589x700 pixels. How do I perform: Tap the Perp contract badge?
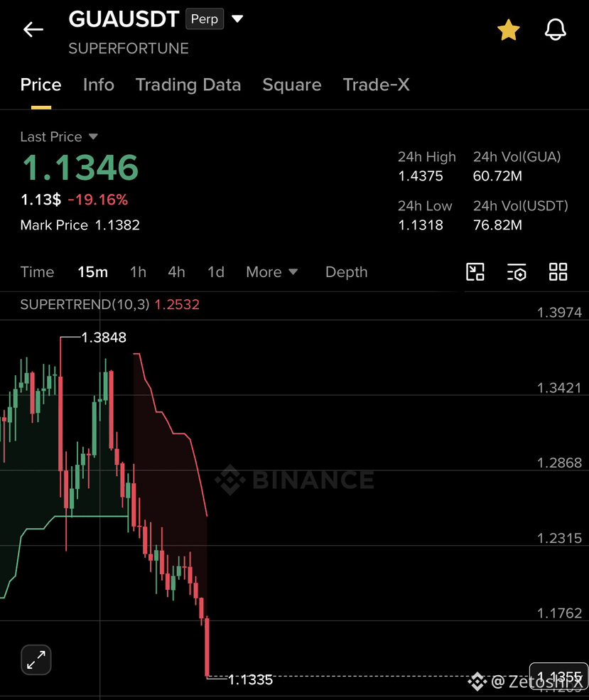[205, 19]
